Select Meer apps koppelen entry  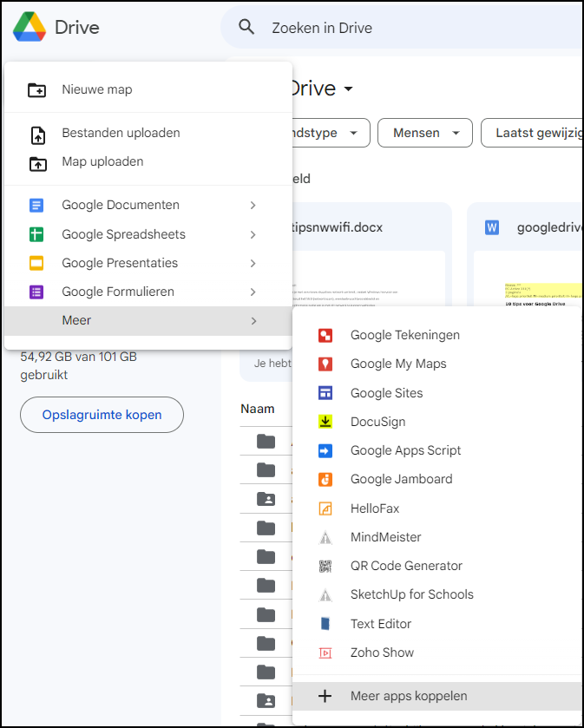437,696
